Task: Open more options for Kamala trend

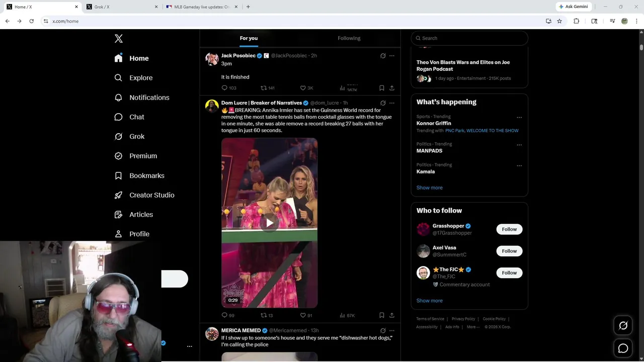Action: pos(519,165)
